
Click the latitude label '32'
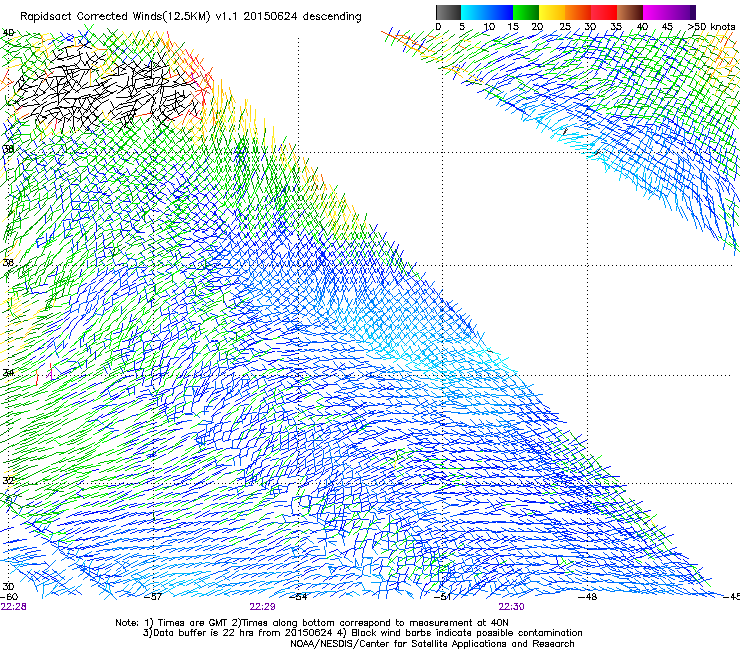pyautogui.click(x=8, y=481)
